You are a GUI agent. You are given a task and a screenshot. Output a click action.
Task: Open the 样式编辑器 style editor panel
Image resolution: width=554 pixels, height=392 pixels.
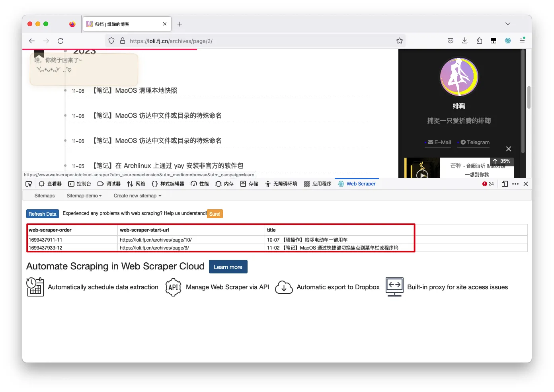coord(168,184)
